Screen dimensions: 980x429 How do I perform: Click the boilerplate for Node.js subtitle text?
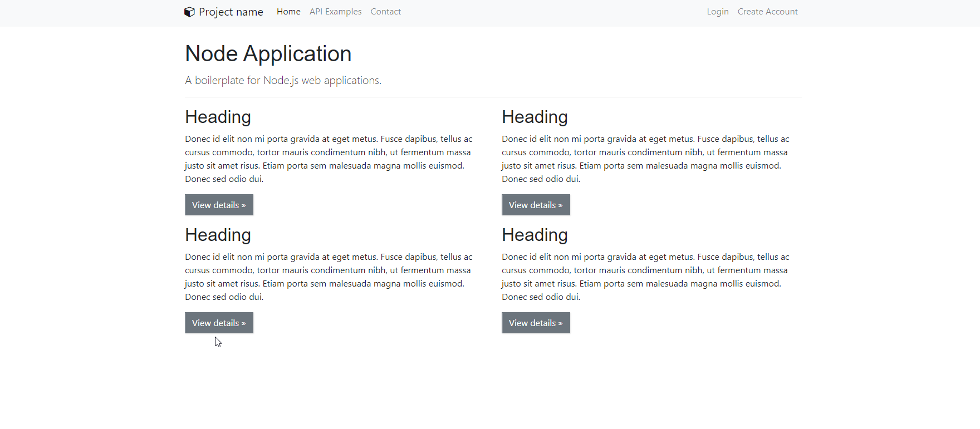(283, 81)
